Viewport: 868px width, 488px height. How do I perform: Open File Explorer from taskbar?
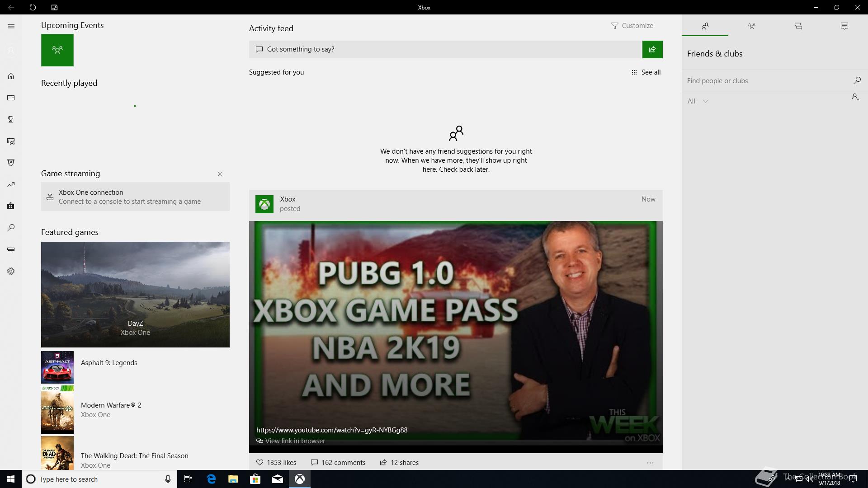[x=233, y=479]
